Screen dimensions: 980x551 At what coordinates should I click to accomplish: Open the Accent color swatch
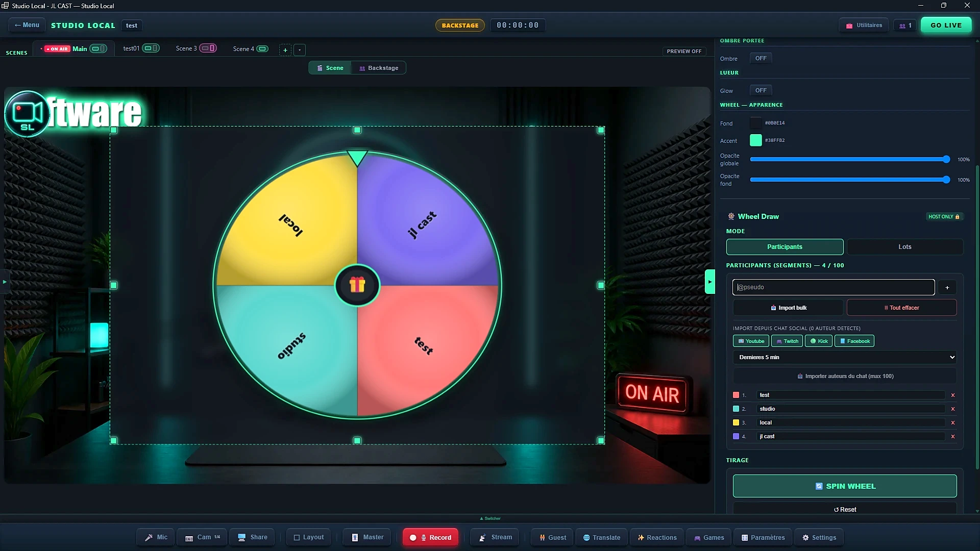tap(755, 140)
